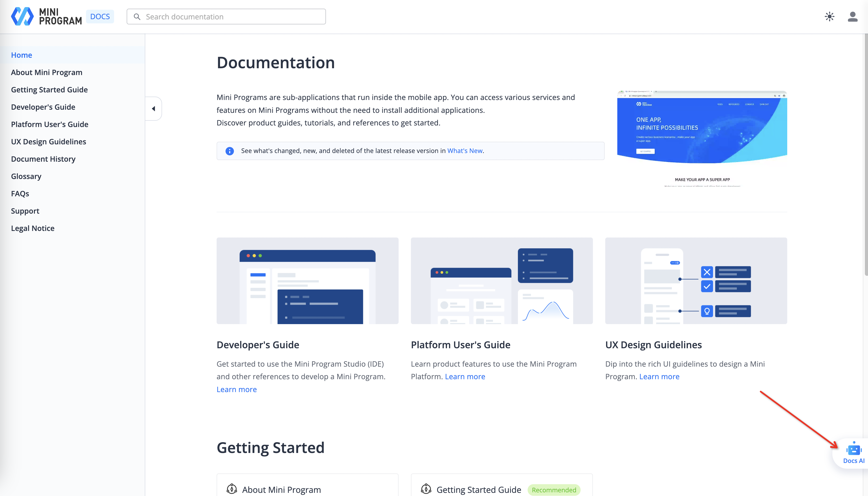Open Glossary from the sidebar
The image size is (868, 496).
[x=26, y=176]
